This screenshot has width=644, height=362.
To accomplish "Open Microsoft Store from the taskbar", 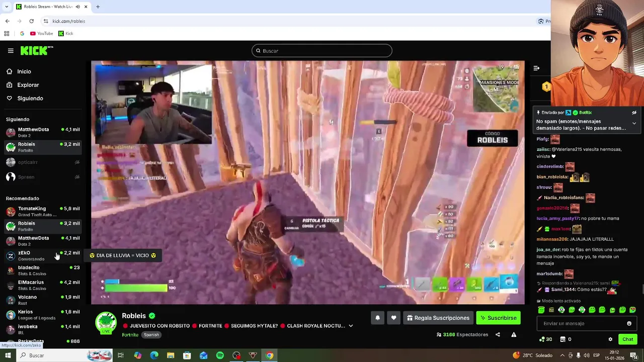I will click(187, 355).
